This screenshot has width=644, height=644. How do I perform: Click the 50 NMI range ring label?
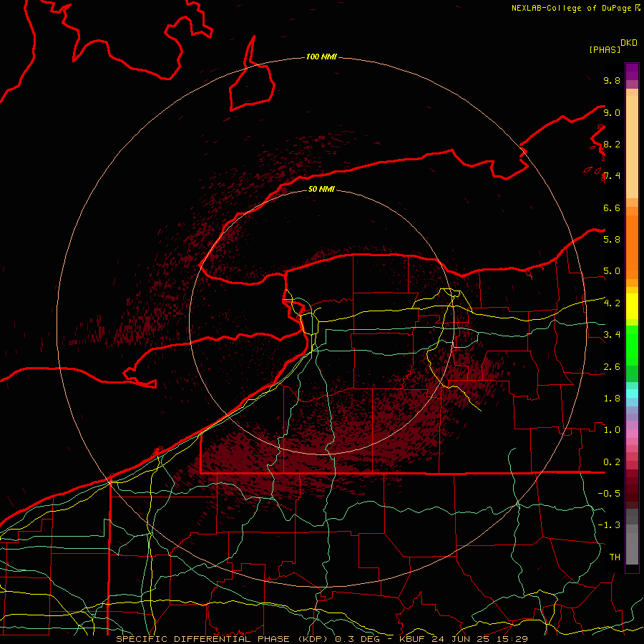pos(321,189)
